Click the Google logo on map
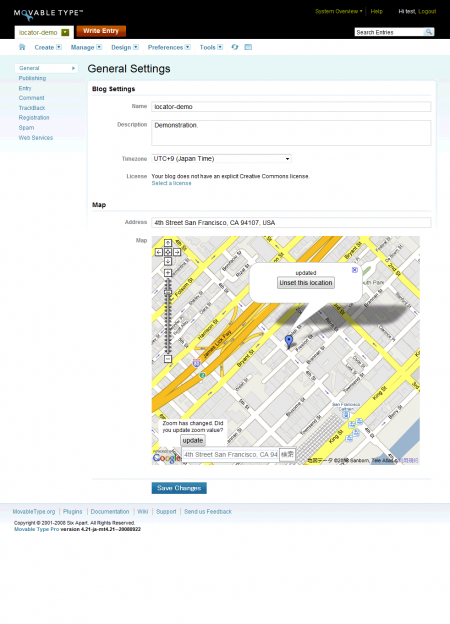 pos(167,458)
